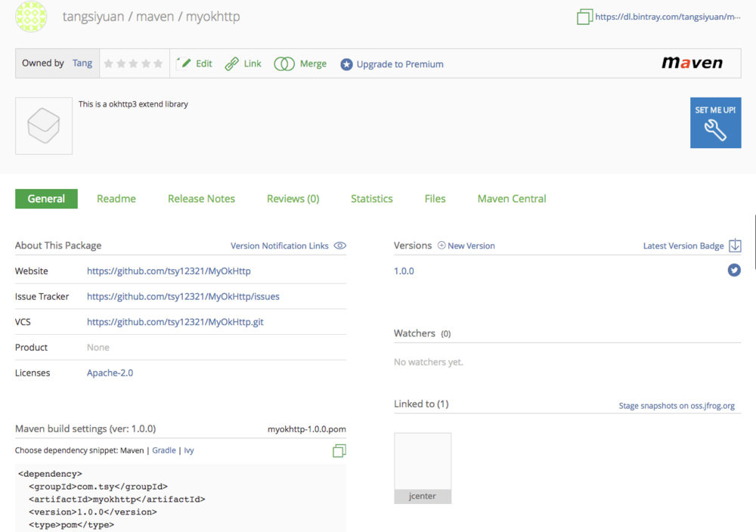Click the Link chain icon
This screenshot has height=532, width=756.
click(x=232, y=63)
